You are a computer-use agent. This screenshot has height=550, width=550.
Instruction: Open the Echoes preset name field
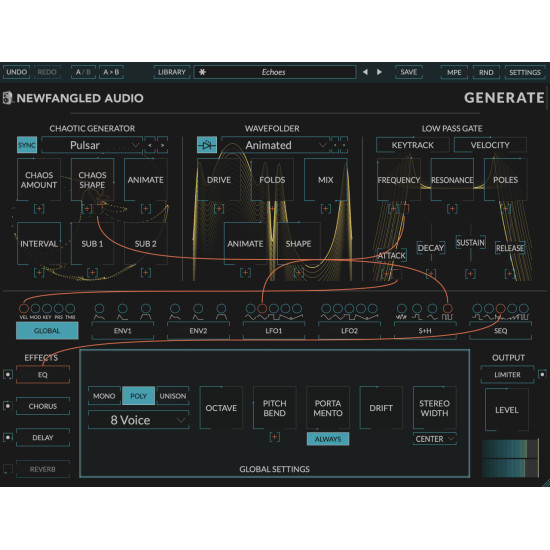click(275, 72)
